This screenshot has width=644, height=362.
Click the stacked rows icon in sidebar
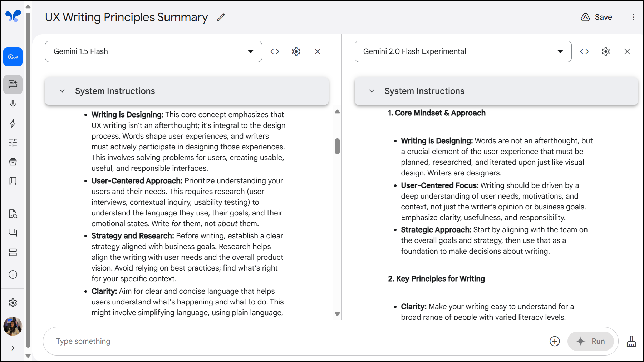13,252
